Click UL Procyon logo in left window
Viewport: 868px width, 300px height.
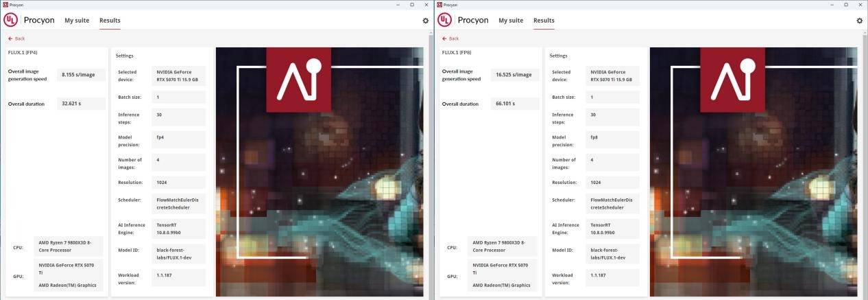[29, 20]
